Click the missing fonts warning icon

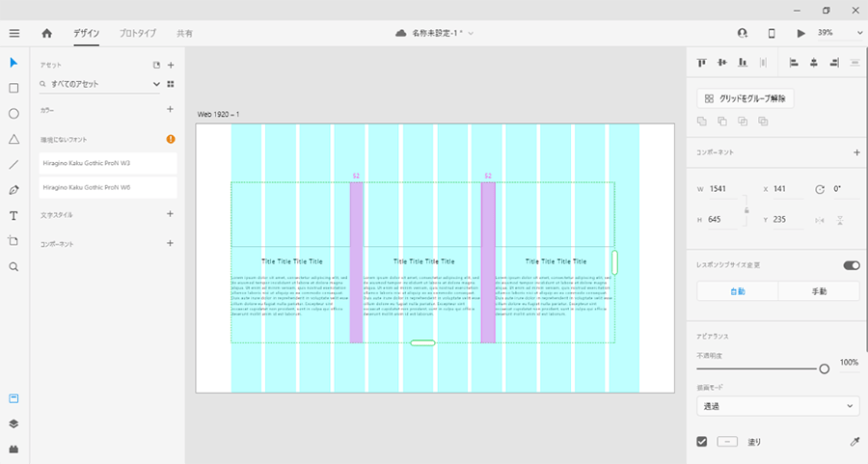point(171,139)
